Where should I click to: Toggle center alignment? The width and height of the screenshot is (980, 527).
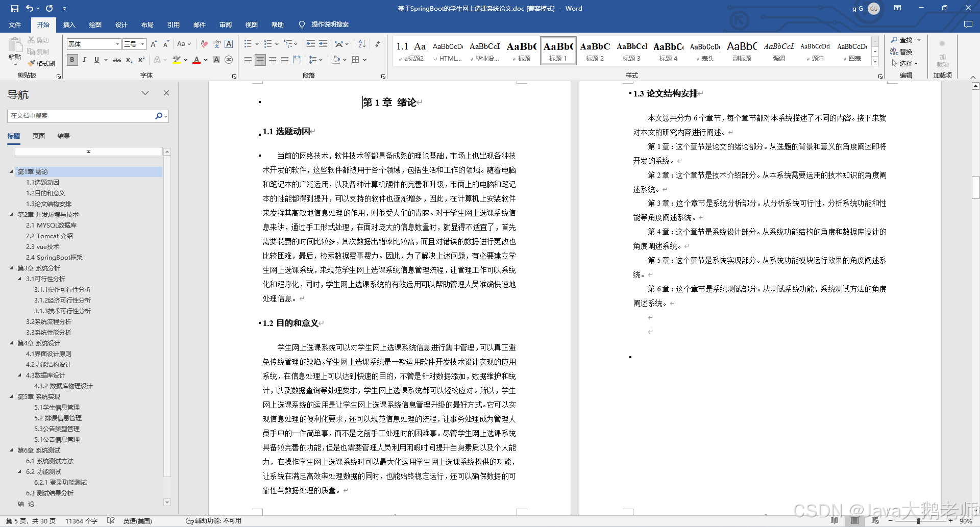click(260, 60)
